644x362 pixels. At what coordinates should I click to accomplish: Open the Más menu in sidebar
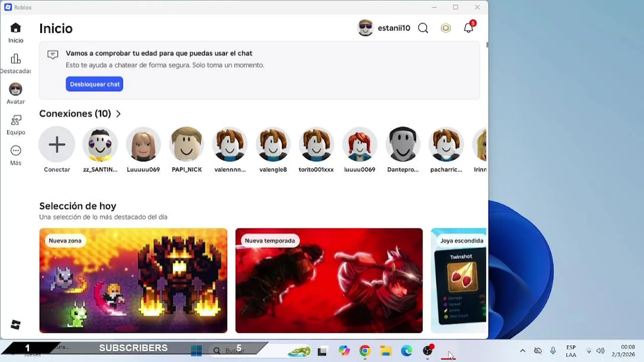point(16,151)
